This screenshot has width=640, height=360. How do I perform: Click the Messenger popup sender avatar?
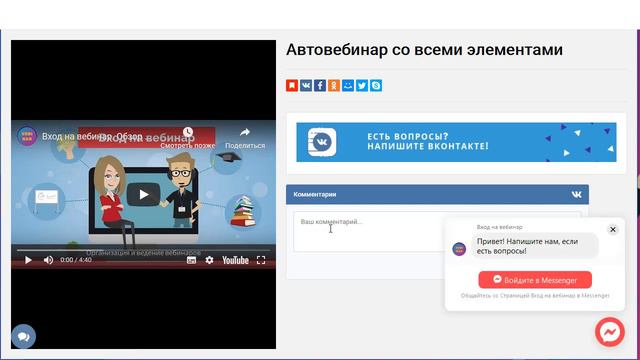[459, 249]
